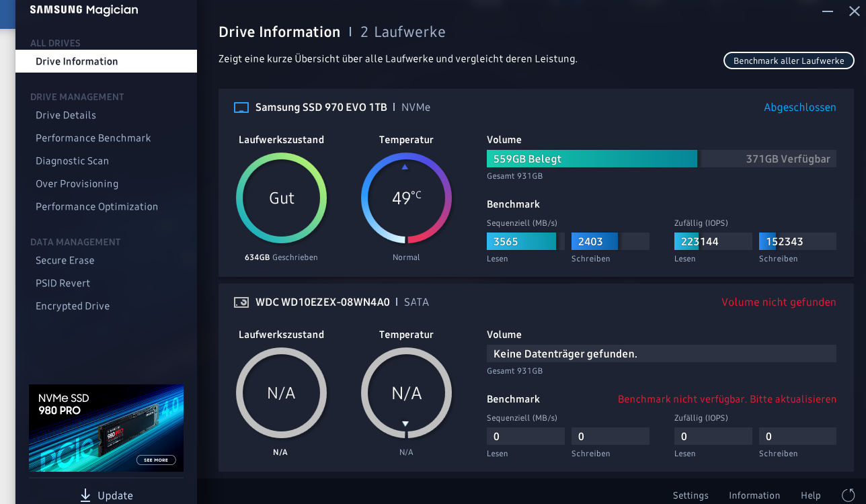The height and width of the screenshot is (504, 866).
Task: Click the WDC random Schreiben value 0
Action: pos(797,436)
